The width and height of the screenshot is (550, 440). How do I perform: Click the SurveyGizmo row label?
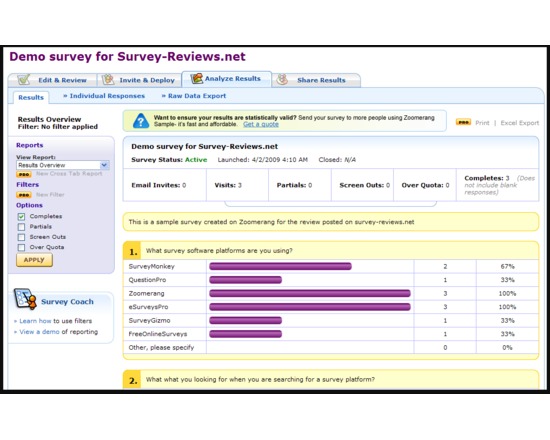(x=149, y=320)
